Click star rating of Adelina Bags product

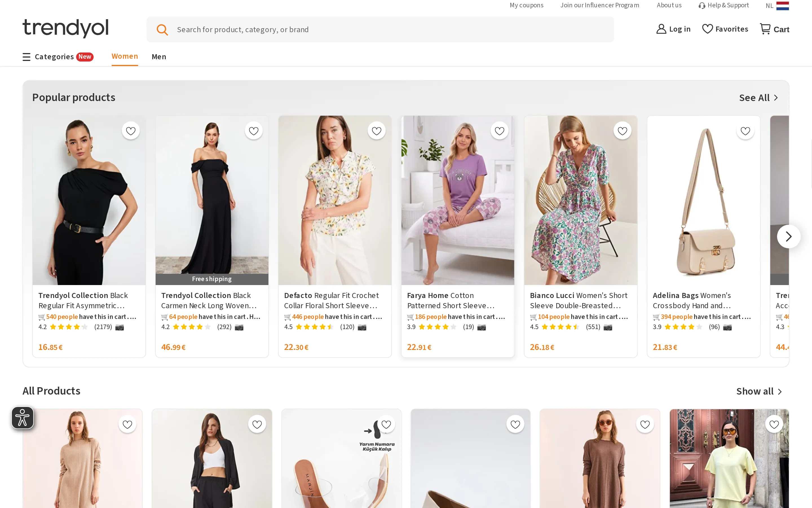click(683, 327)
